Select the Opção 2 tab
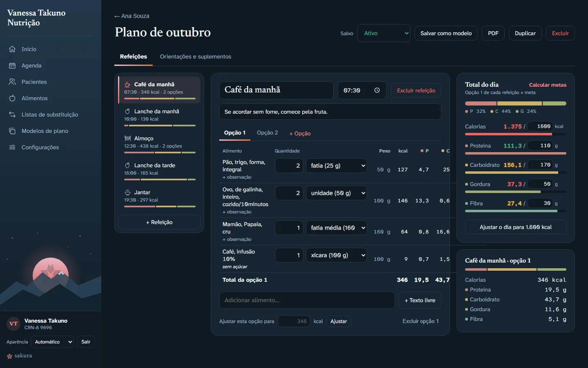Screen dimensions: 588x368 (x=267, y=133)
